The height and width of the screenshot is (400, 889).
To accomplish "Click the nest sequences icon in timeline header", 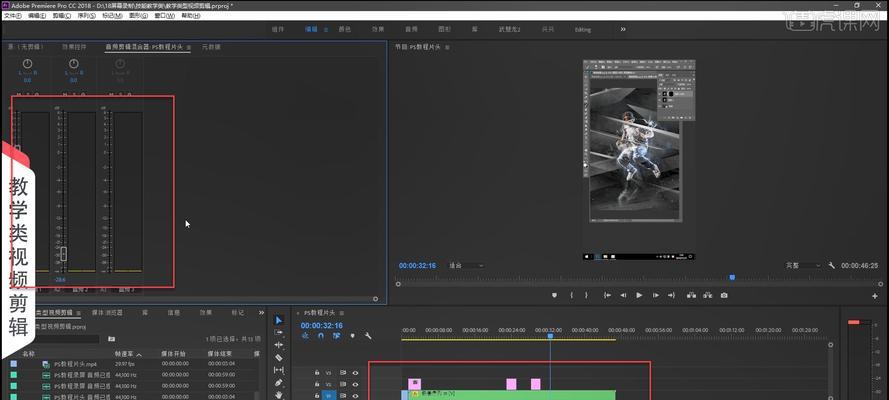I will (x=305, y=335).
